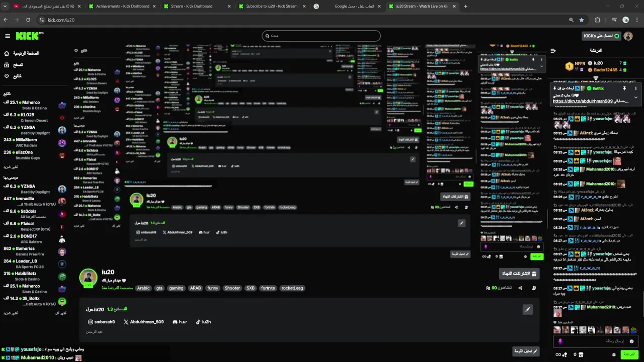Share the stream via share icon
Image resolution: width=644 pixels, height=362 pixels.
point(520,288)
